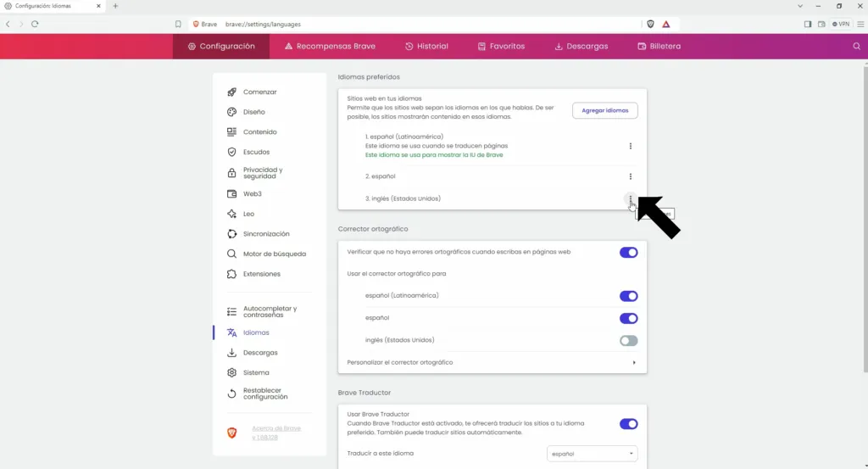This screenshot has height=469, width=868.
Task: Open the Brave main hamburger menu
Action: 860,25
